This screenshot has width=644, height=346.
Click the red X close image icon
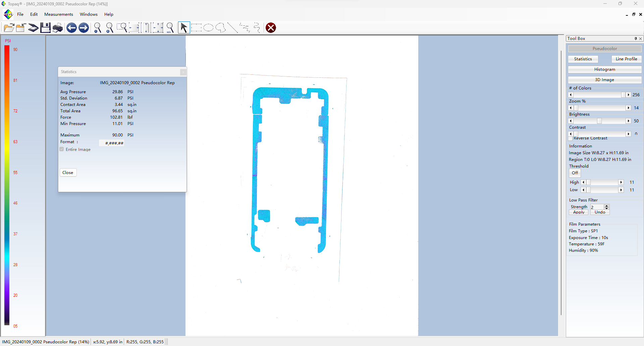(x=271, y=28)
